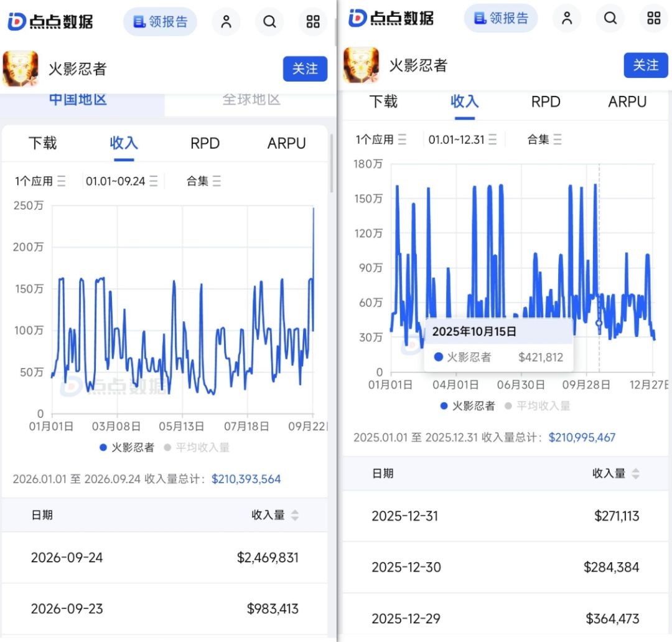Expand 合集 dropdown in left panel
Screen dimensions: 672x642
[203, 181]
